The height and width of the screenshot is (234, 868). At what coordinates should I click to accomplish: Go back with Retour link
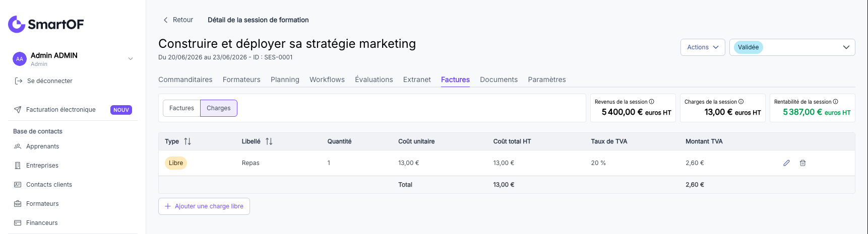tap(183, 20)
